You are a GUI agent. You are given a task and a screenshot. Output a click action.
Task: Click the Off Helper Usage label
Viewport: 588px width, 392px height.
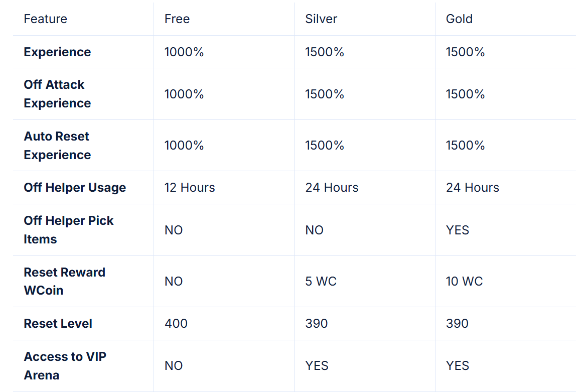click(75, 188)
